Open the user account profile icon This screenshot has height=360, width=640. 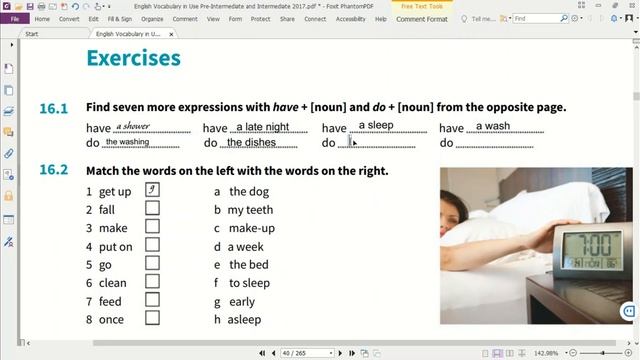click(629, 18)
